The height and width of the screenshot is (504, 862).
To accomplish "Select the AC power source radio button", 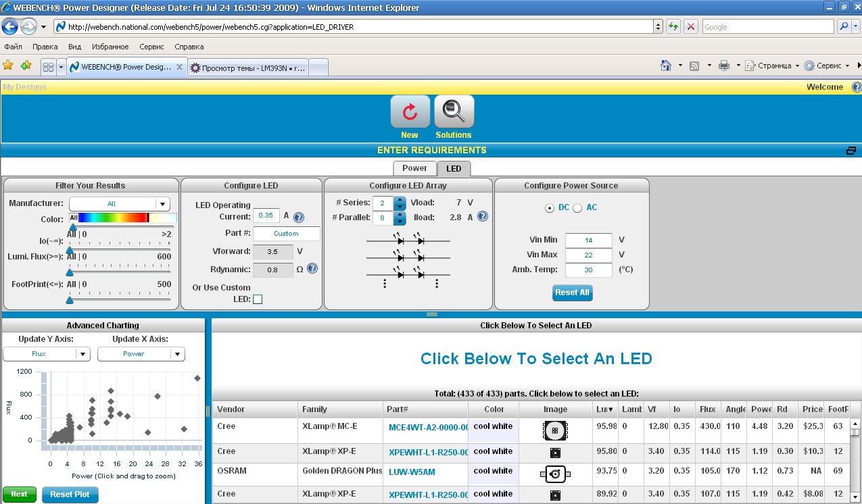I will click(577, 208).
